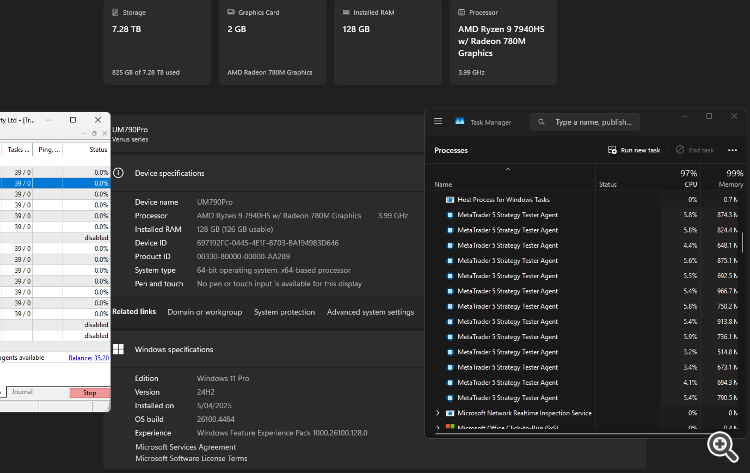Click the End task button in Task Manager
Screen dimensions: 750x473
[x=695, y=150]
